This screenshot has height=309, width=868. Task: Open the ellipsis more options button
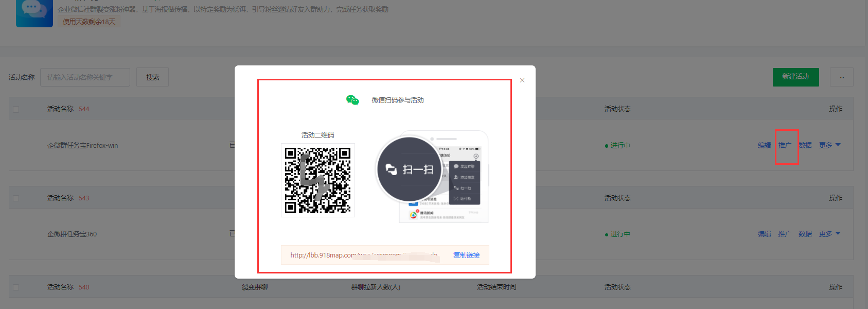[x=842, y=77]
